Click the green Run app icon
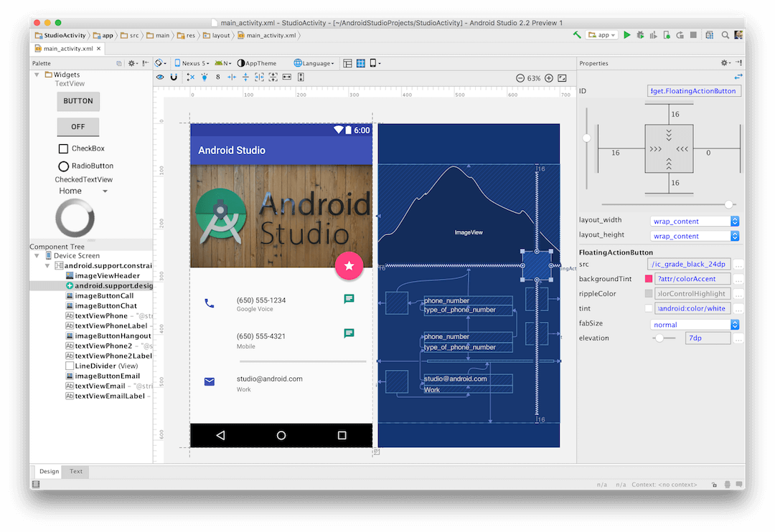The width and height of the screenshot is (775, 532). (626, 35)
